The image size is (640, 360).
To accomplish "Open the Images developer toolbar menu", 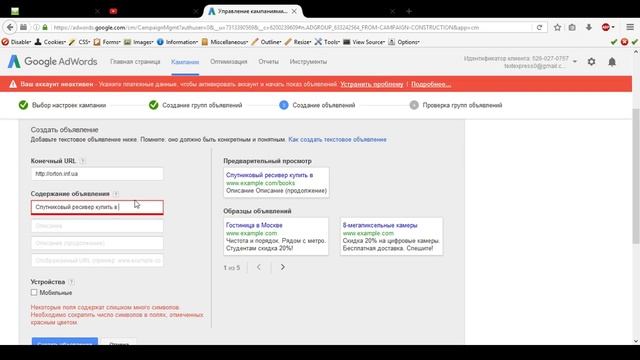I will coord(138,42).
